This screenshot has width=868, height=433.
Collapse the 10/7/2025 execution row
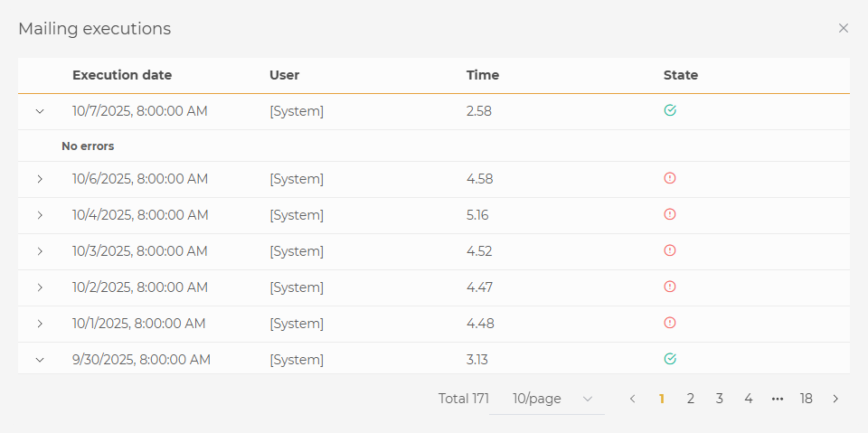pos(40,111)
